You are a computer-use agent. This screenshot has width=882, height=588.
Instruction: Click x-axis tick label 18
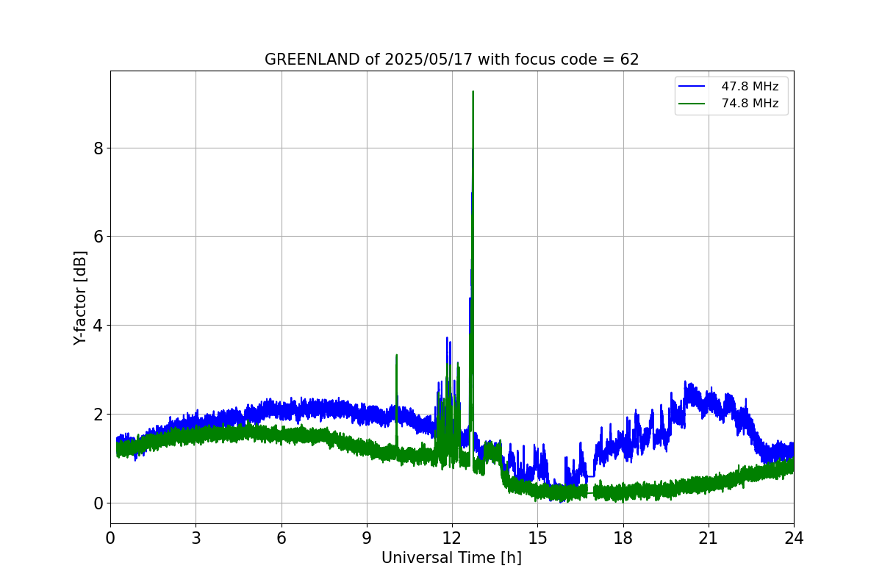[623, 538]
